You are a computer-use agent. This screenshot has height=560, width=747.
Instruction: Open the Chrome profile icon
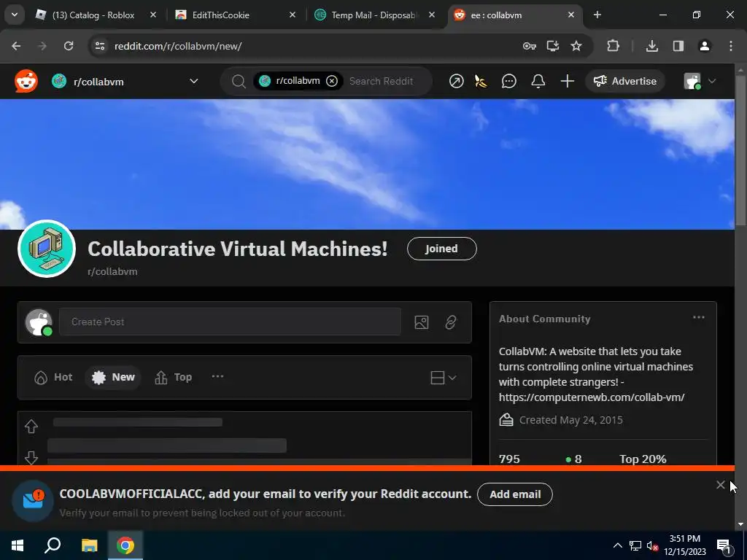click(x=704, y=46)
